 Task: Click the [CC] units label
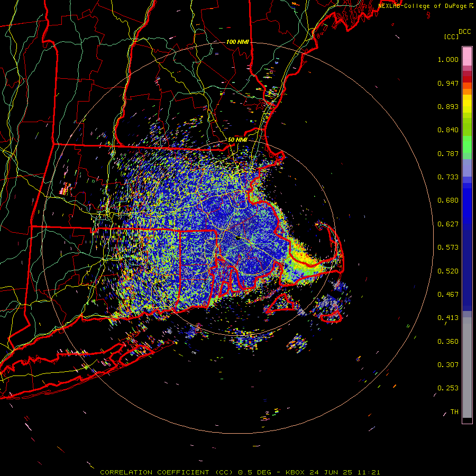tap(451, 36)
